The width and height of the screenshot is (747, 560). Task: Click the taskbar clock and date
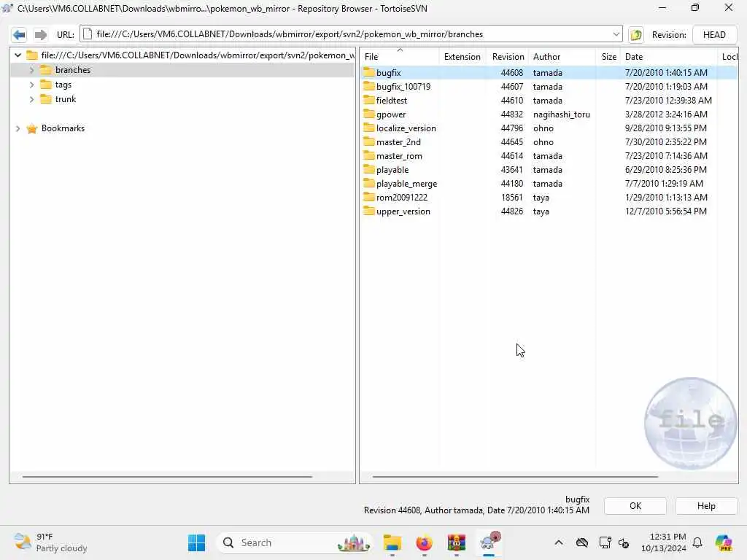tap(663, 542)
